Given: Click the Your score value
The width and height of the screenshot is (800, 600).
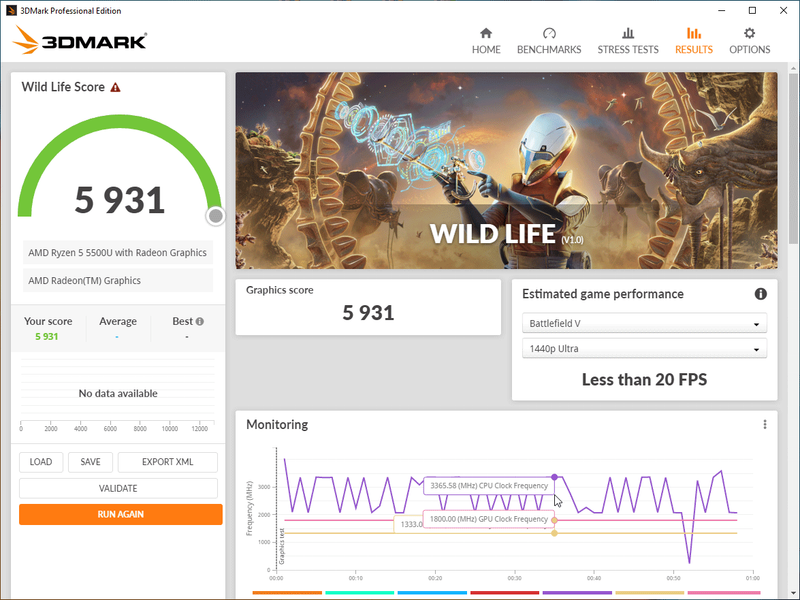Looking at the screenshot, I should pyautogui.click(x=46, y=337).
